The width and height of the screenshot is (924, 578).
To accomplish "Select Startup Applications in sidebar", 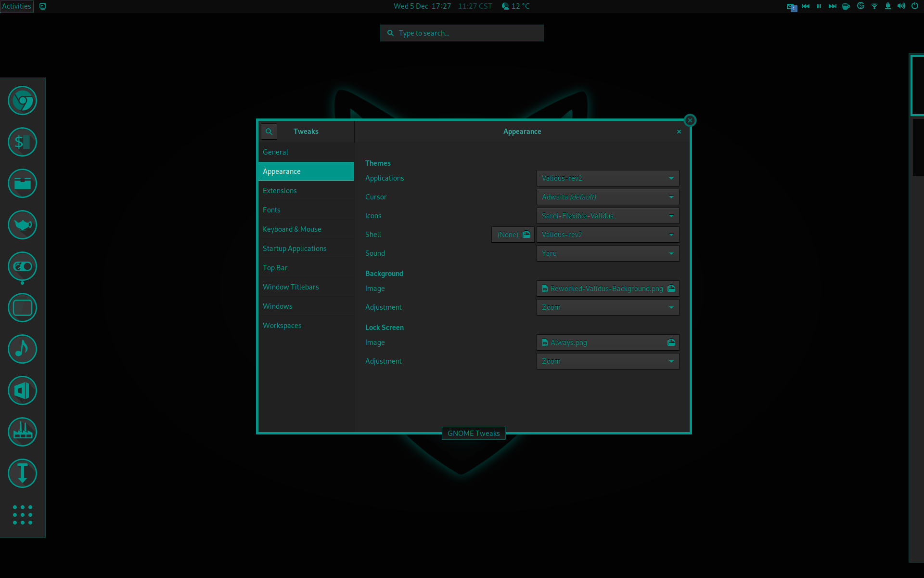I will point(306,249).
